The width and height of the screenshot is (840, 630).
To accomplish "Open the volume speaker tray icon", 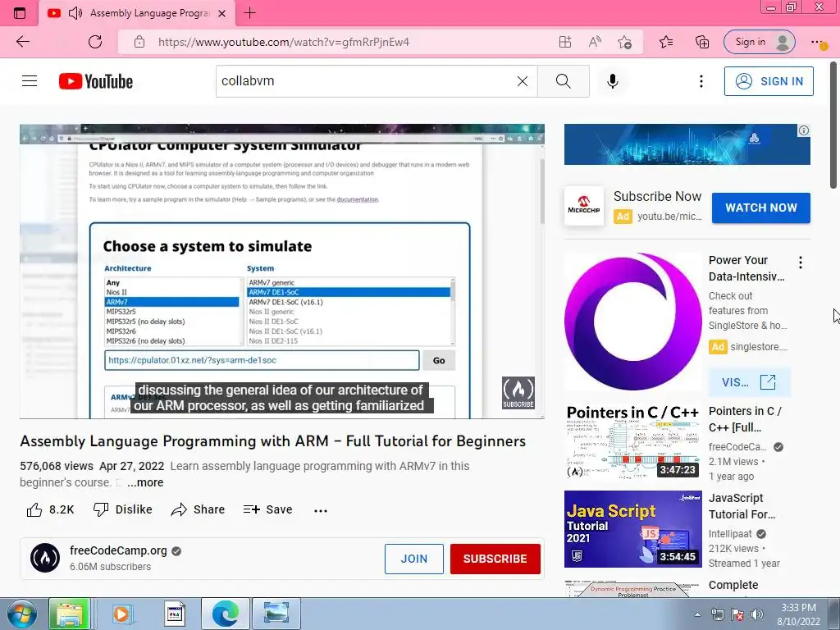I will click(757, 614).
